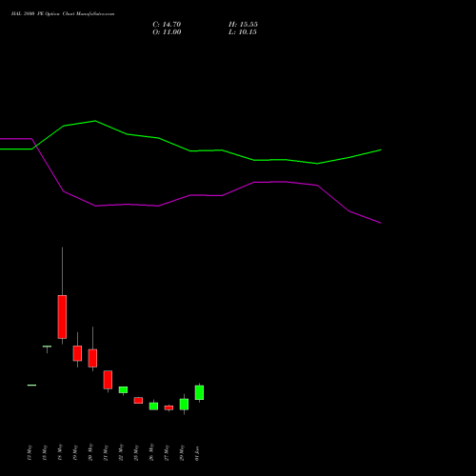
Task: Click the low value L: 10.15
Action: coord(243,32)
